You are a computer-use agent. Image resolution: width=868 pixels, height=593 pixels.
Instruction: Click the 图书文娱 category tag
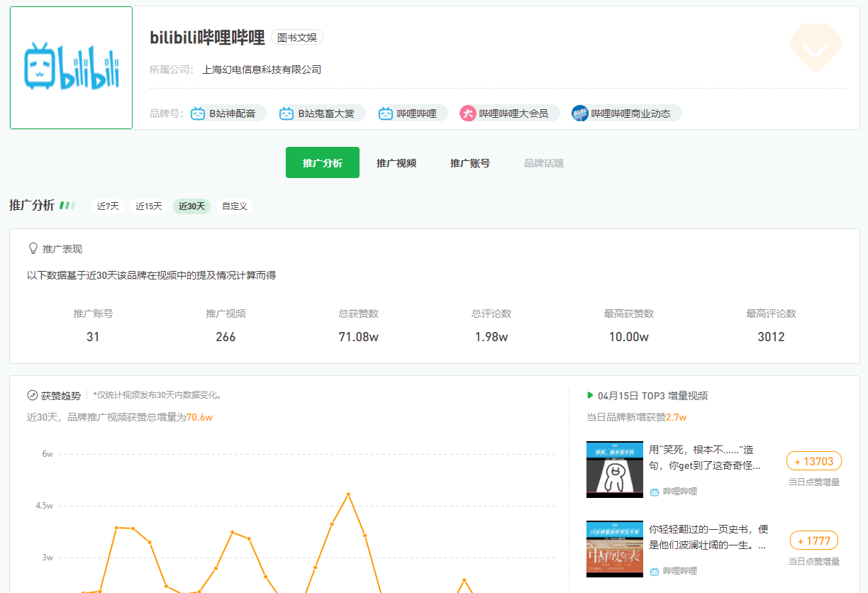click(297, 37)
